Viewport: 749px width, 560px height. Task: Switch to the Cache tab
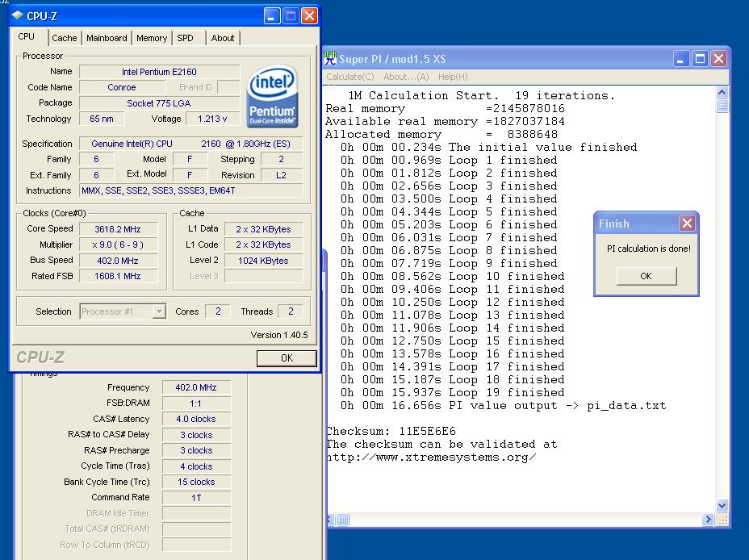pyautogui.click(x=65, y=38)
